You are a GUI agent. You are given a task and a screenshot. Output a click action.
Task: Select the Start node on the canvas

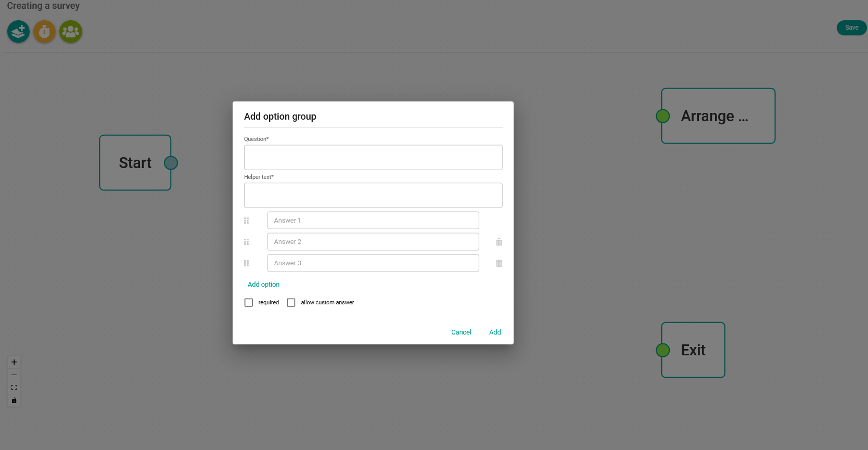(135, 162)
